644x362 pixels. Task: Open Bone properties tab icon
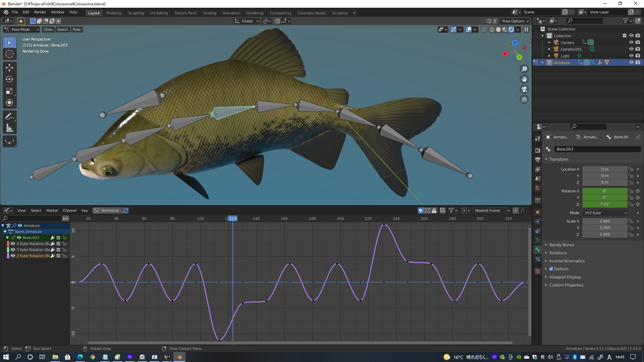pos(538,250)
